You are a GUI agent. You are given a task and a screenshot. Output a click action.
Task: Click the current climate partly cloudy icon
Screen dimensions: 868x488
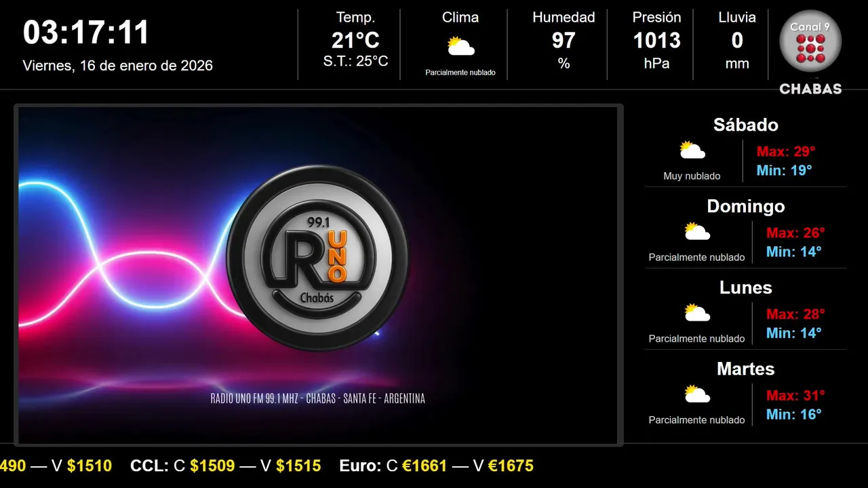[x=460, y=47]
